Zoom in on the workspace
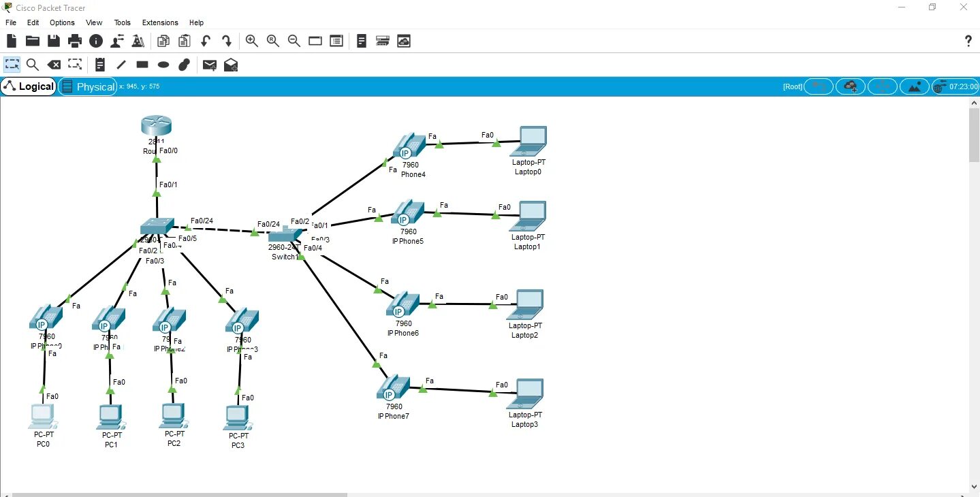 coord(252,42)
